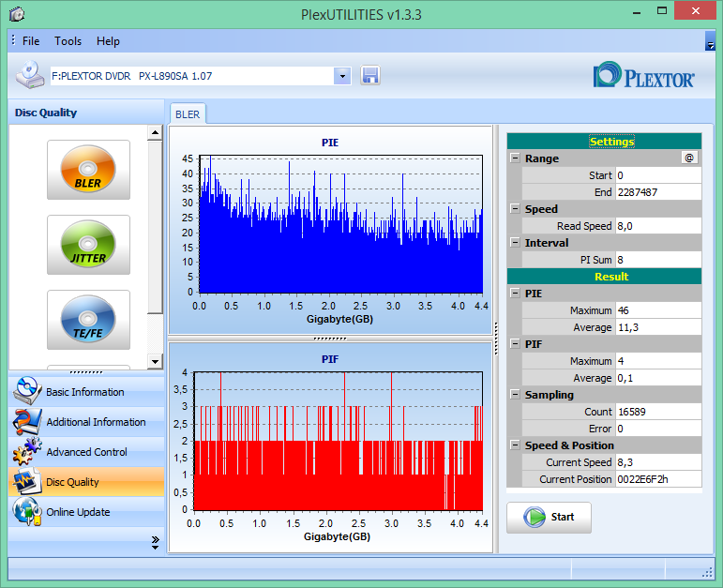Go to Basic Information

85,392
